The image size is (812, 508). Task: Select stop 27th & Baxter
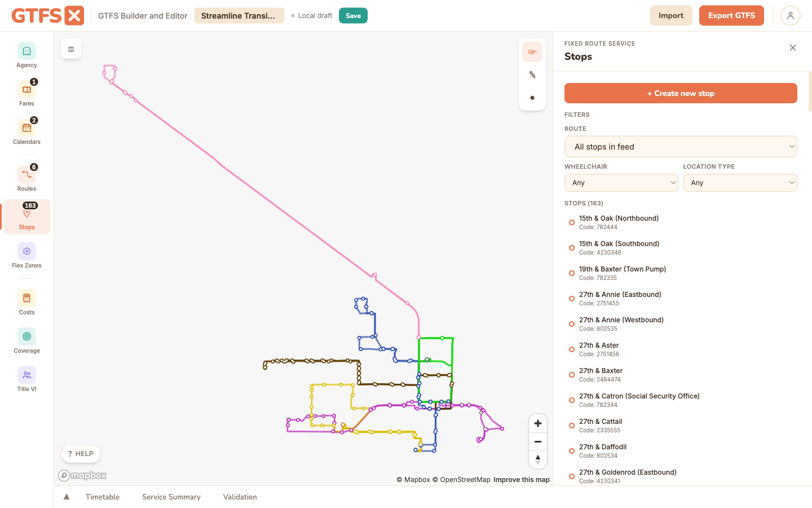coord(681,375)
